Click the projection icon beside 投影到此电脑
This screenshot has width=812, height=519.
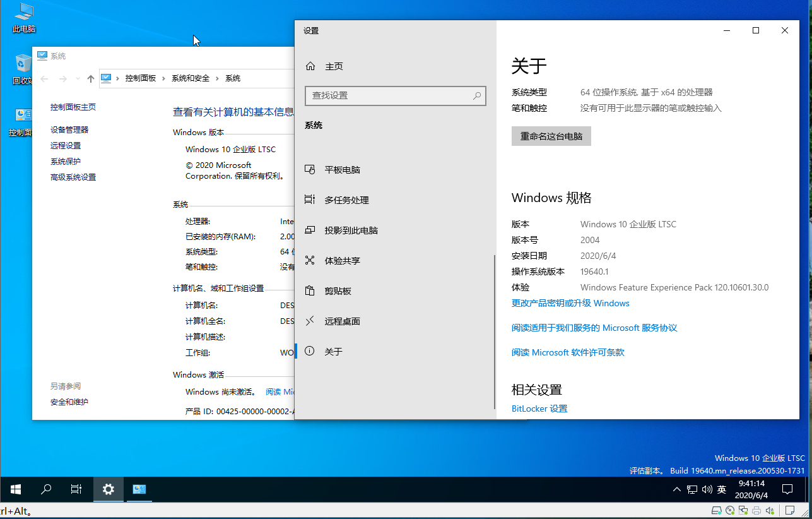pos(310,230)
